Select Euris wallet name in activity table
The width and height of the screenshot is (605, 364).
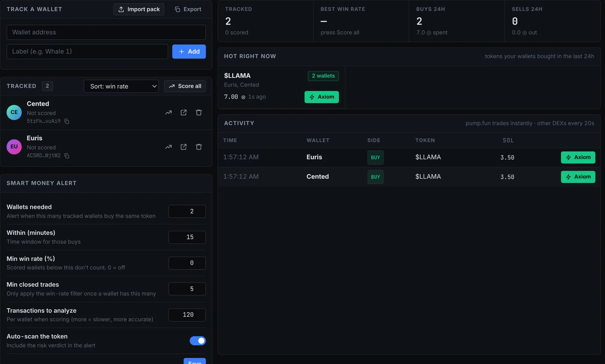click(x=314, y=157)
